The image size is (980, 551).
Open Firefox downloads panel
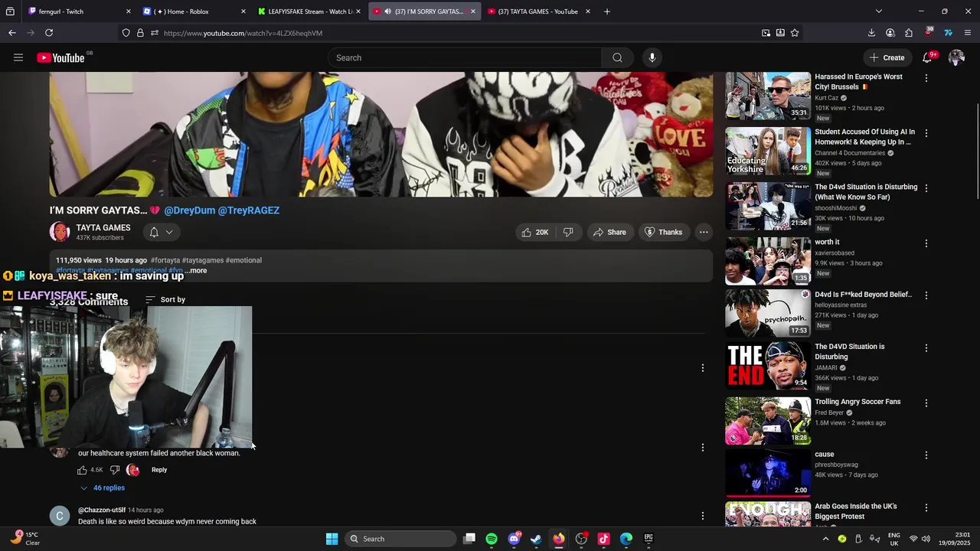coord(871,33)
